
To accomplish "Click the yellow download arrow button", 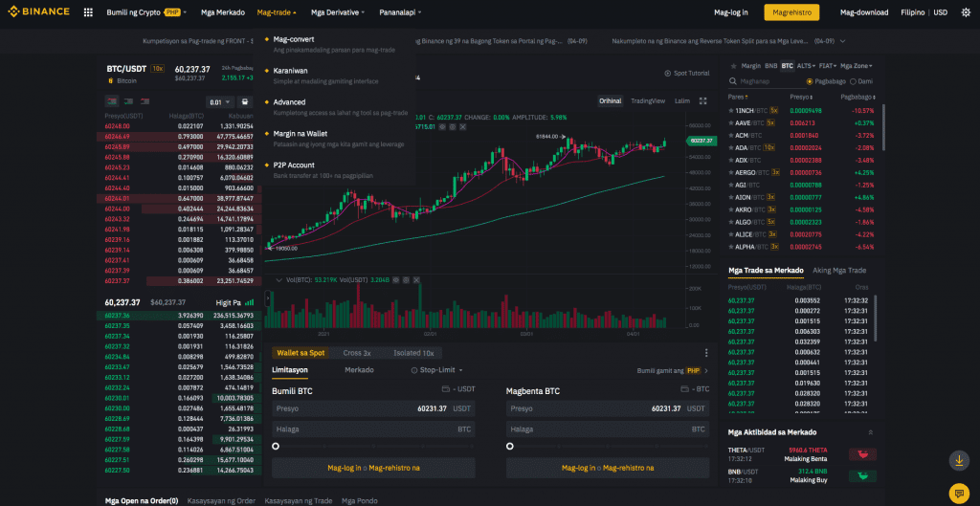I will click(958, 460).
